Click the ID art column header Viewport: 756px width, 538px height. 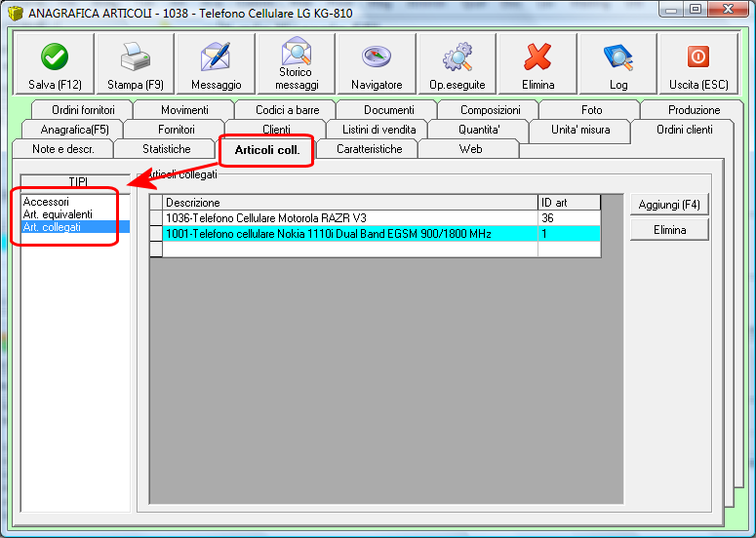569,203
